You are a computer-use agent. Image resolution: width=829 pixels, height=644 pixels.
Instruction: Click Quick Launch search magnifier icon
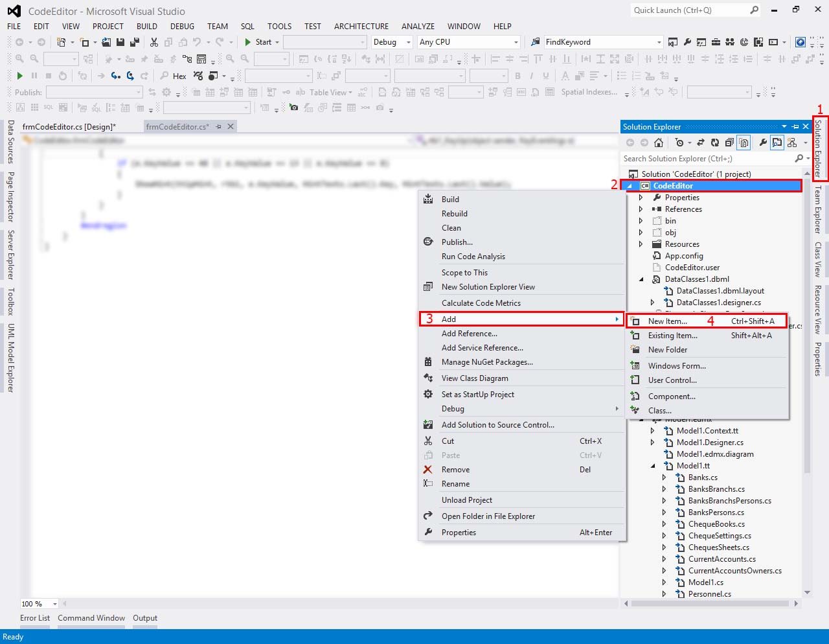click(755, 10)
